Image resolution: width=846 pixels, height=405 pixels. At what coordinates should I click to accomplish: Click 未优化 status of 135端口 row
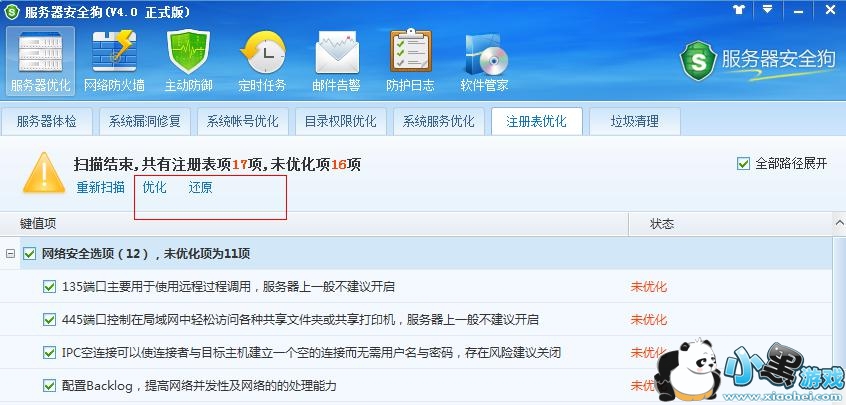click(649, 286)
